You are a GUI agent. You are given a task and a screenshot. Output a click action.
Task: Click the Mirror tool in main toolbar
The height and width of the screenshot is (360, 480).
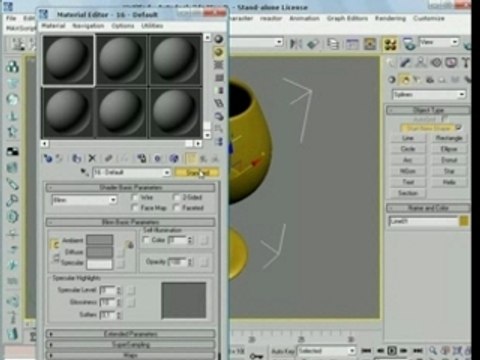point(295,44)
